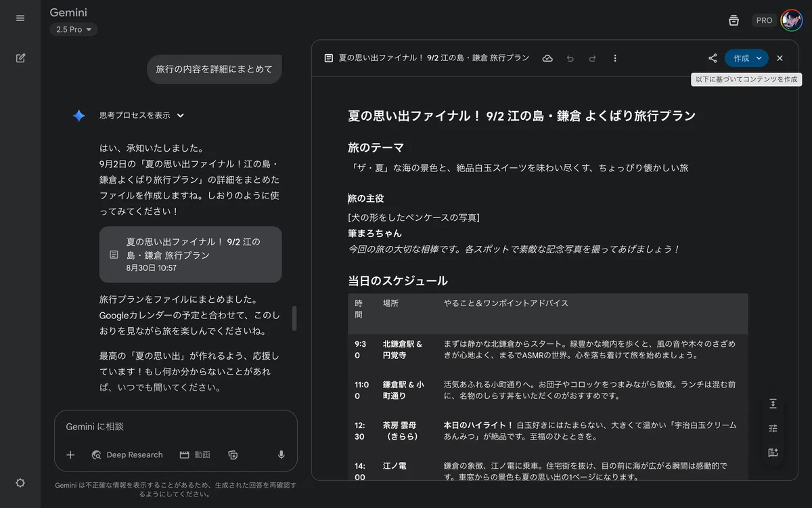The height and width of the screenshot is (508, 812).
Task: Click the microphone icon
Action: tap(281, 455)
